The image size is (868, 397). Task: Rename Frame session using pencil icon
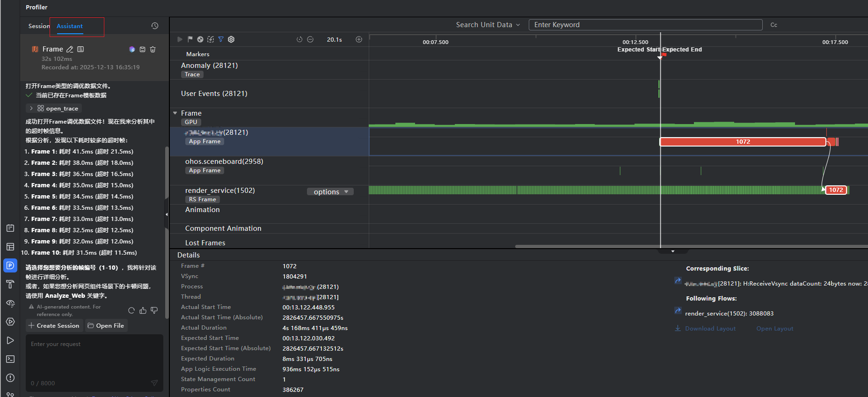(70, 49)
